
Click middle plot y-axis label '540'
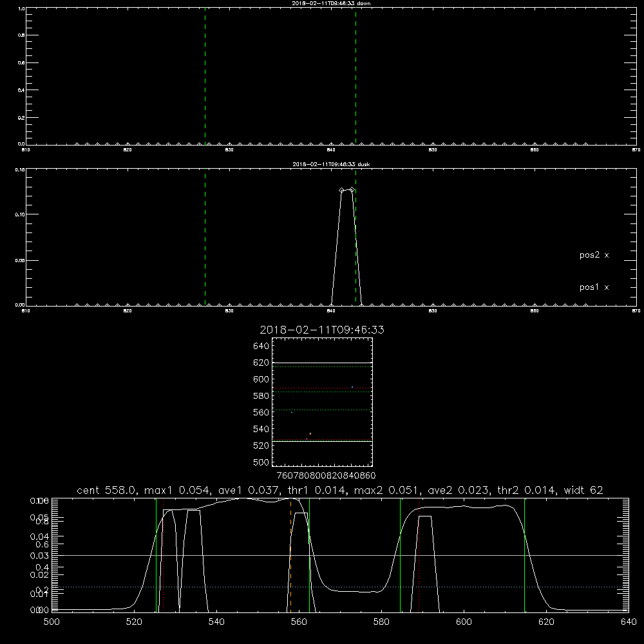[261, 429]
